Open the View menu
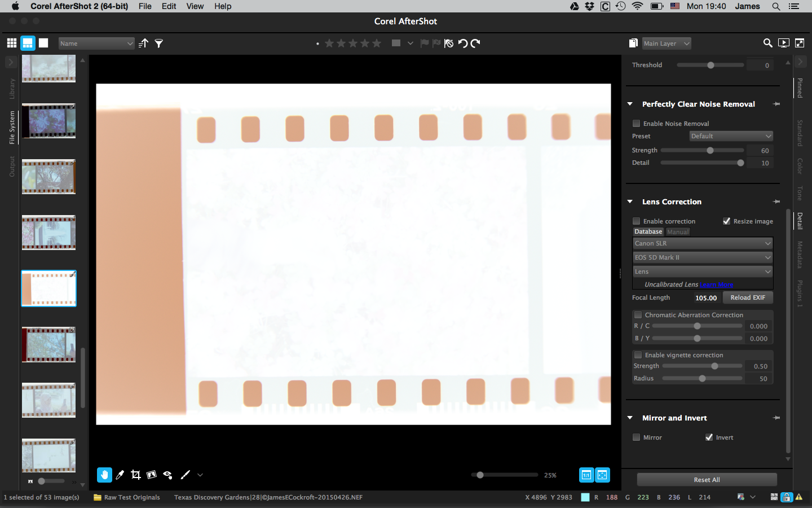812x508 pixels. (x=195, y=6)
